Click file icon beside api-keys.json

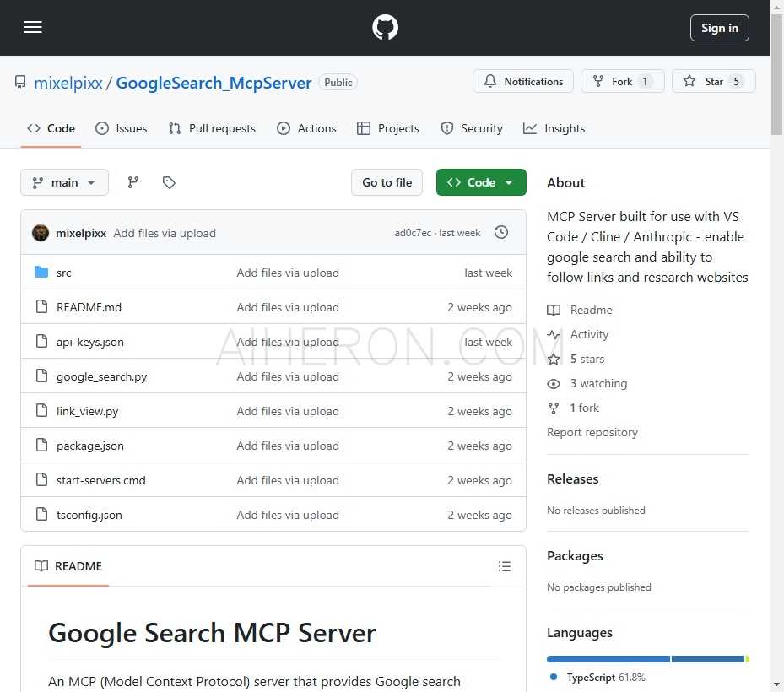click(x=41, y=341)
